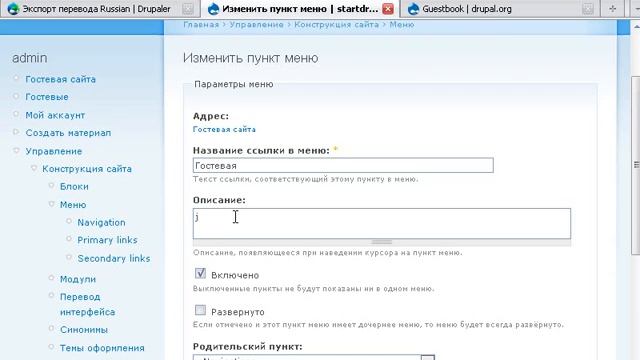This screenshot has height=360, width=640.
Task: Switch to Guestbook | drupal.org tab
Action: [500, 9]
